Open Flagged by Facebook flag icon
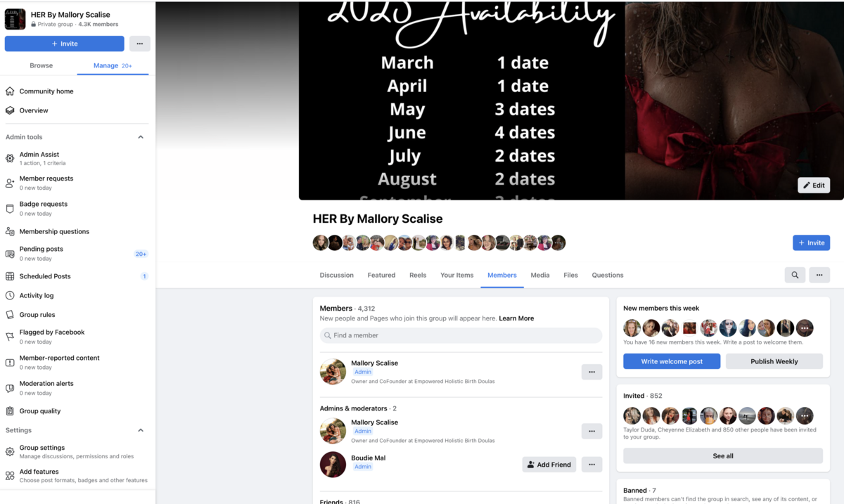844x504 pixels. point(10,337)
